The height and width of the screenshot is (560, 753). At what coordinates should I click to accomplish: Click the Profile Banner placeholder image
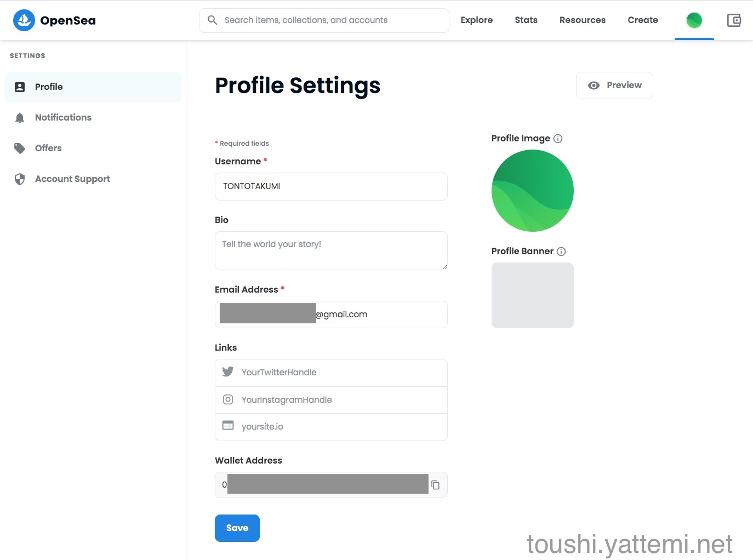point(532,295)
